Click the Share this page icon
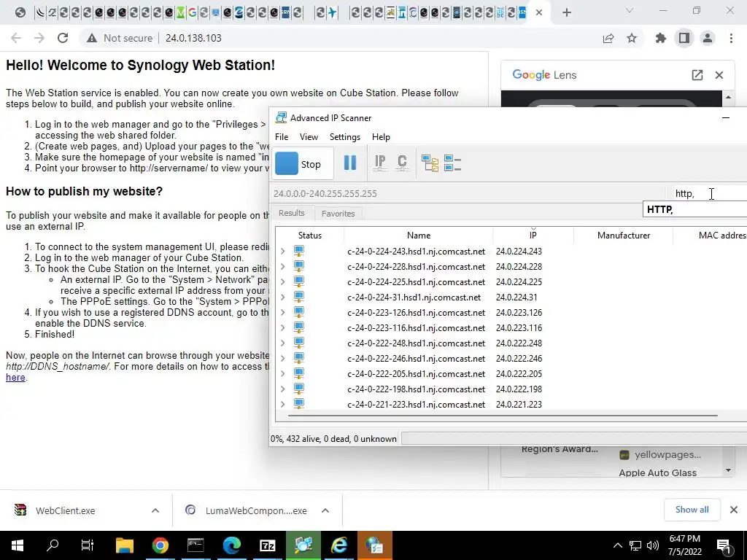This screenshot has height=560, width=747. (x=608, y=38)
